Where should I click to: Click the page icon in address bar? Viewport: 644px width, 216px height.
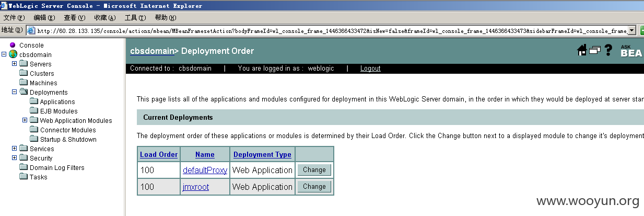(x=31, y=30)
